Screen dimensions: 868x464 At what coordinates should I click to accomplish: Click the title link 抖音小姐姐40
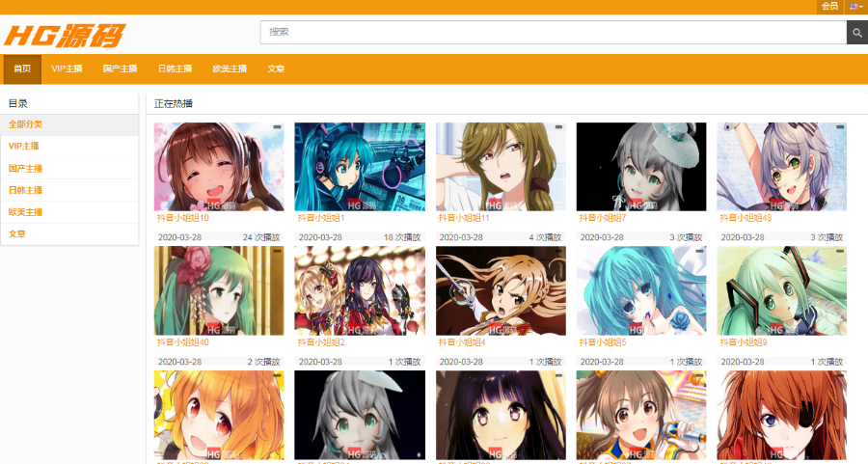tap(183, 342)
